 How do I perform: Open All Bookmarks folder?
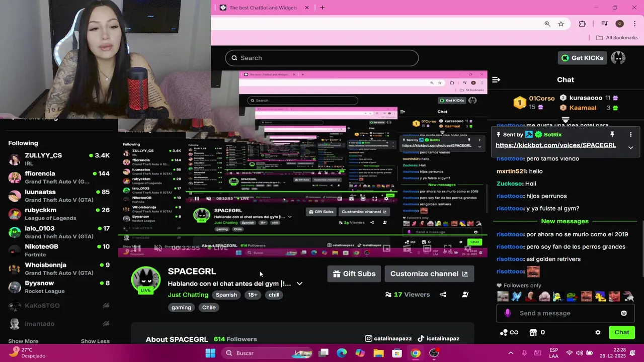617,38
